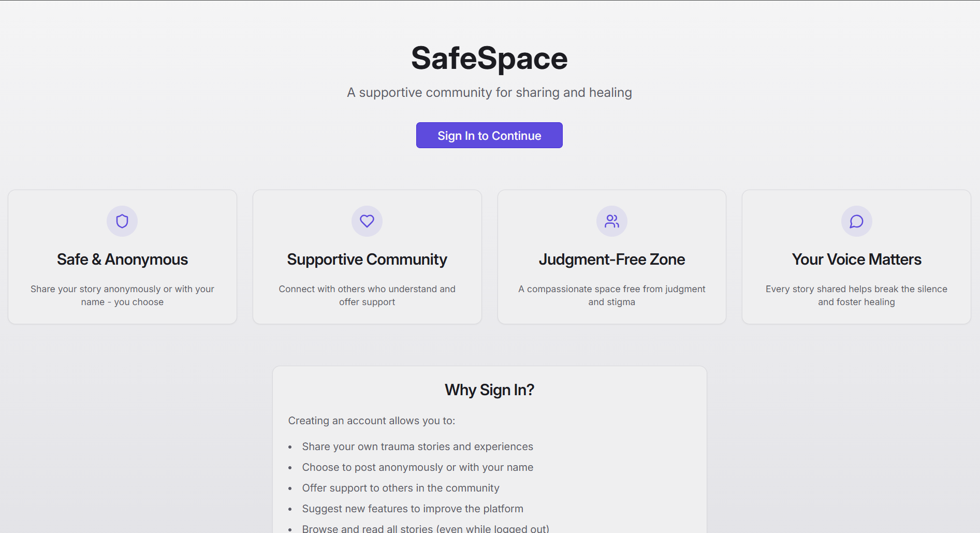The width and height of the screenshot is (980, 533).
Task: Open the Safe & Anonymous feature card
Action: (122, 256)
